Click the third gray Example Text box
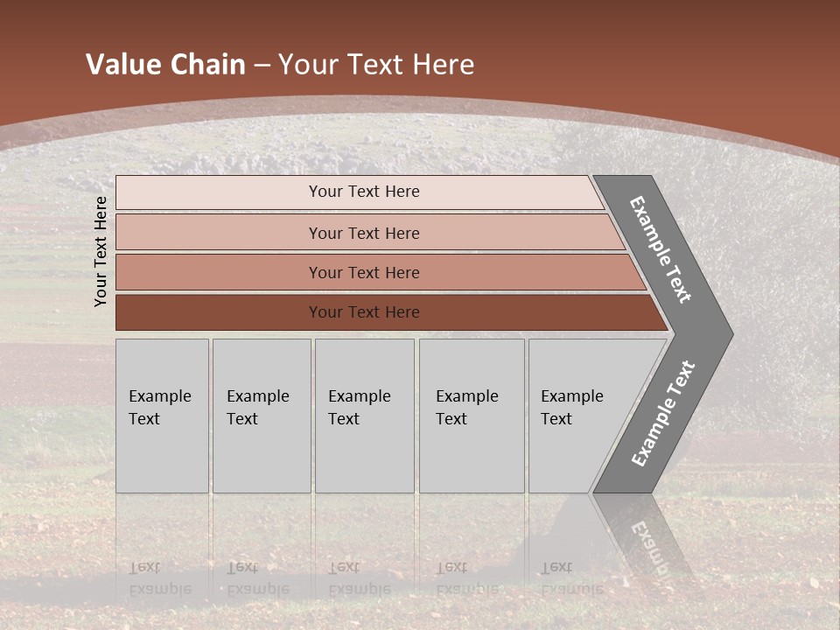This screenshot has width=840, height=630. tap(364, 416)
